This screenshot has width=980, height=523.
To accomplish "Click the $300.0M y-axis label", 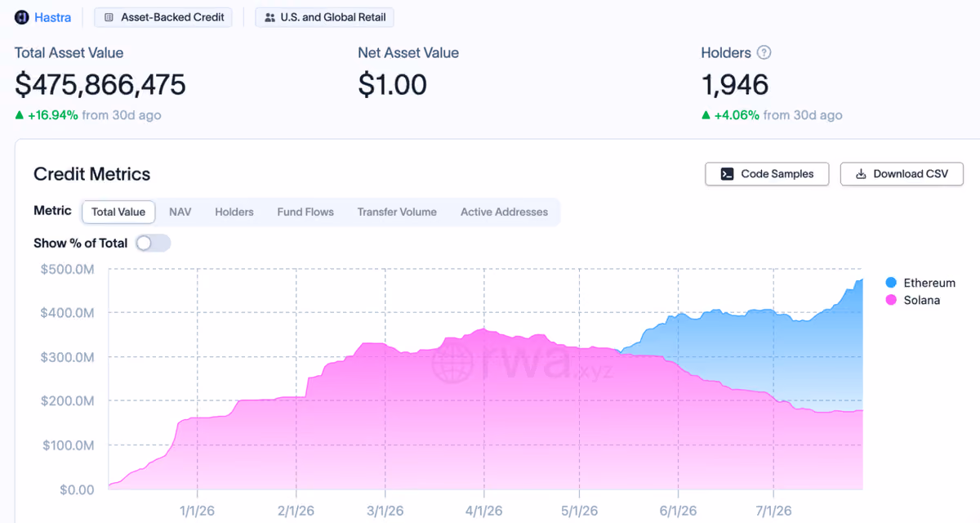I will (67, 357).
